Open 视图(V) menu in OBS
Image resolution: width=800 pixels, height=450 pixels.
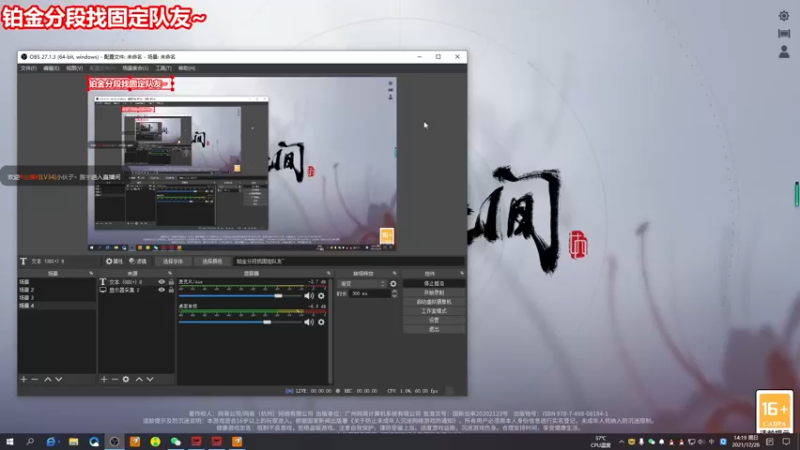pyautogui.click(x=74, y=68)
